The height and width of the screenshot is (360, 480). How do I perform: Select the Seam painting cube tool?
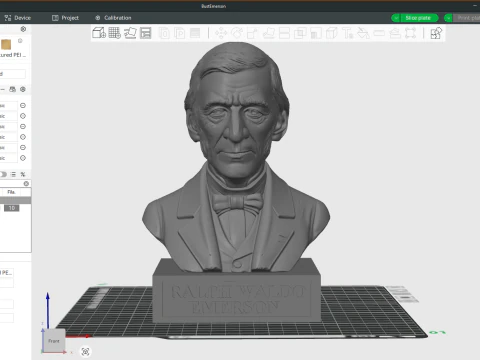[331, 33]
